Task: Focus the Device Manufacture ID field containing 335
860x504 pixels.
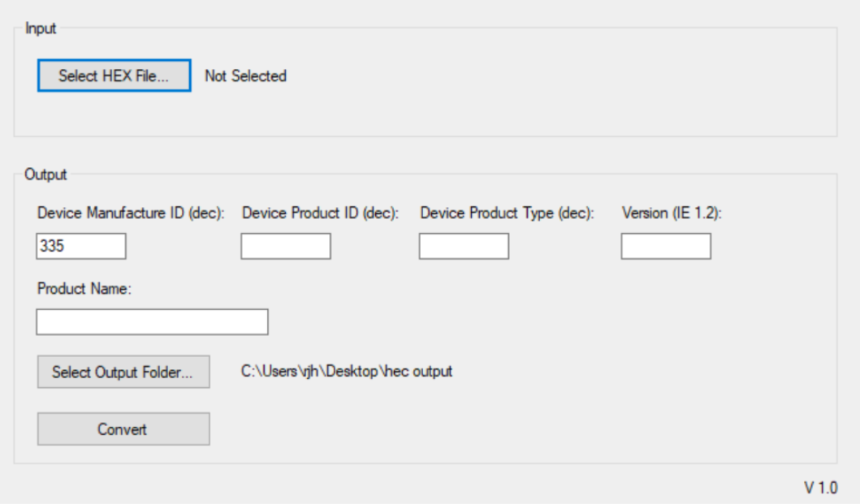Action: click(x=81, y=246)
